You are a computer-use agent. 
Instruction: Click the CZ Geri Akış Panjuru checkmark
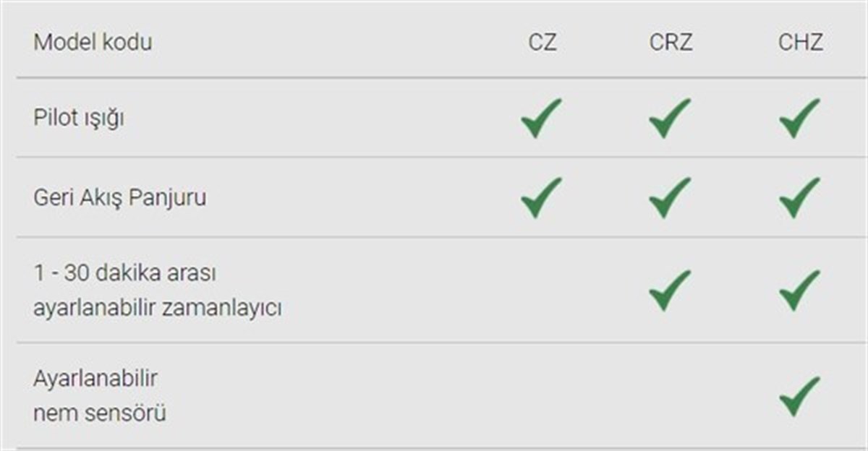pyautogui.click(x=541, y=197)
